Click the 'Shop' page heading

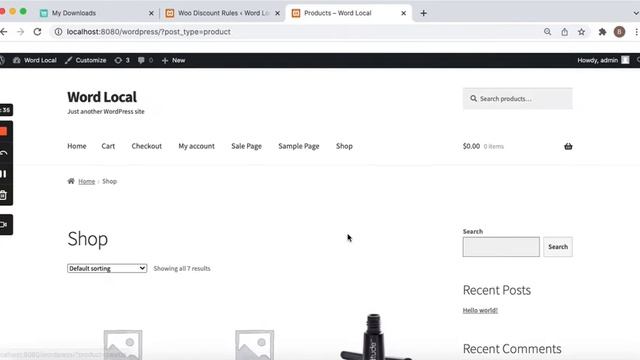click(88, 239)
